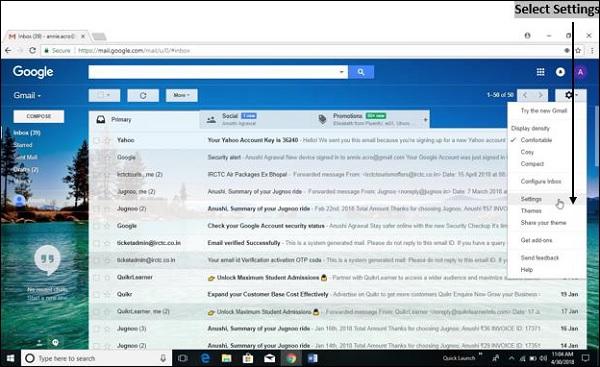
Task: Refresh the inbox with reload icon
Action: tap(143, 95)
